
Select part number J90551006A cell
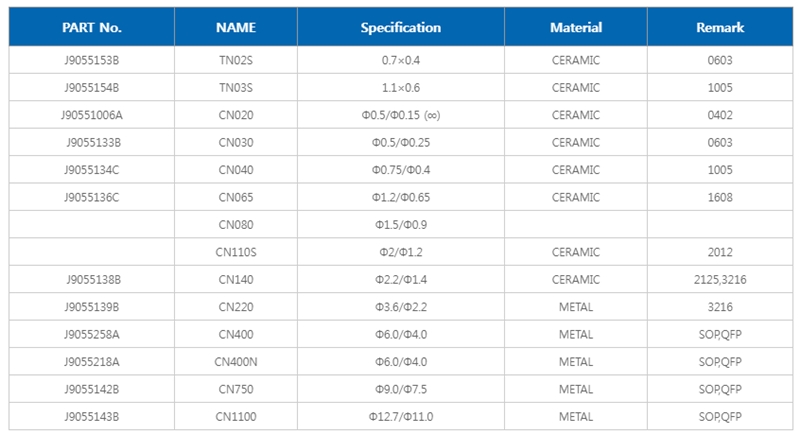coord(91,115)
